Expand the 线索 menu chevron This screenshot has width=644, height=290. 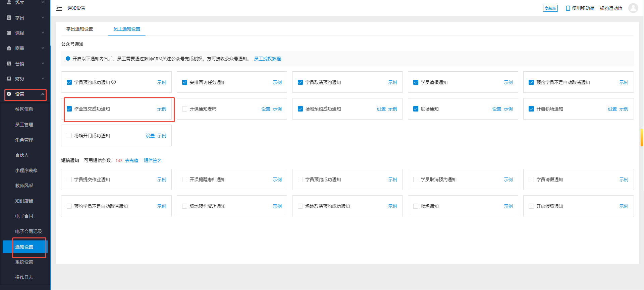coord(43,2)
